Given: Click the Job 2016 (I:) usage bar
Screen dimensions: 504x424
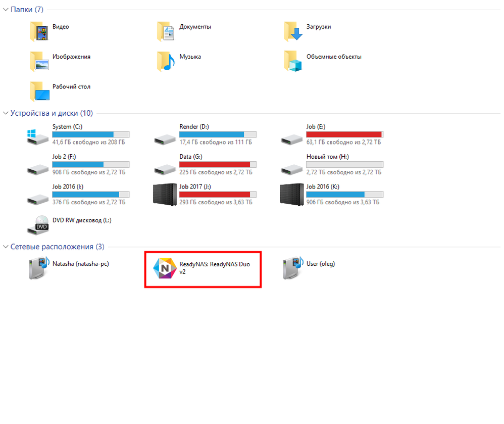Looking at the screenshot, I should pos(91,194).
